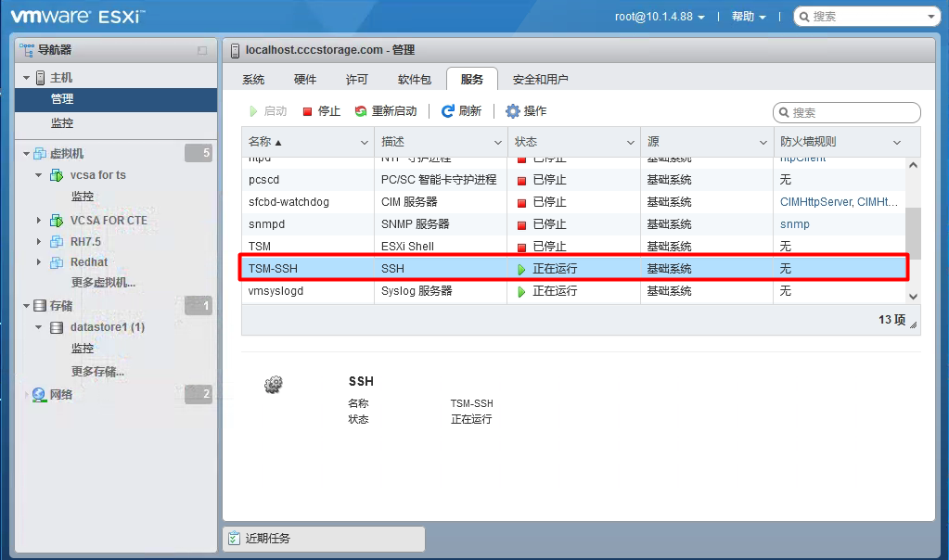
Task: Select the Services tab
Action: pyautogui.click(x=472, y=79)
